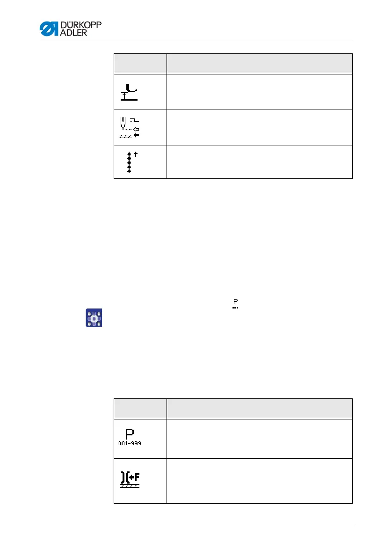Click description cell beside P 001-999 icon
This screenshot has width=392, height=558.
coord(260,439)
